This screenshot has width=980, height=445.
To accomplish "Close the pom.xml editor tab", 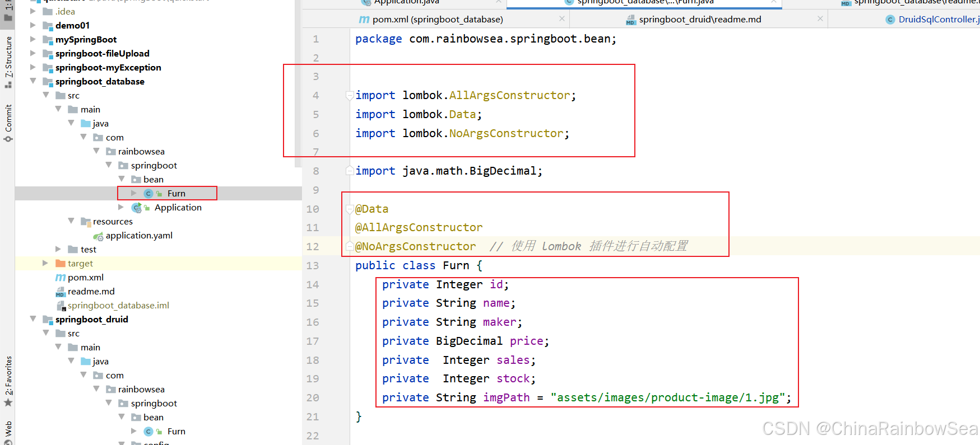I will (561, 19).
